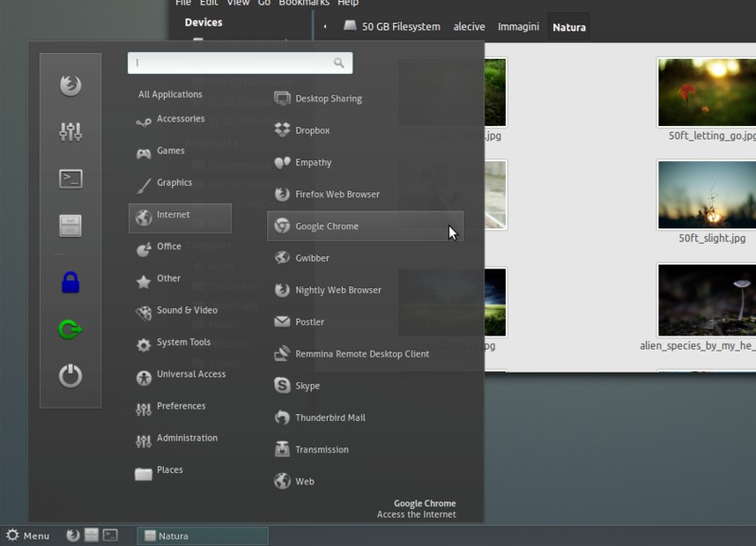The image size is (756, 546).
Task: Select the Natura window in the taskbar
Action: pyautogui.click(x=203, y=536)
